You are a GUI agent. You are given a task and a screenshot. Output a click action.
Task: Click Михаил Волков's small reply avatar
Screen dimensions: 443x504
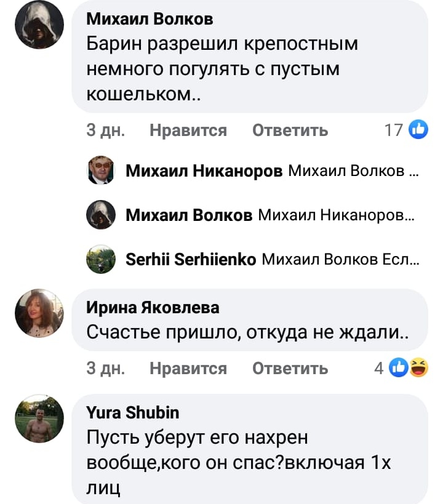point(101,215)
